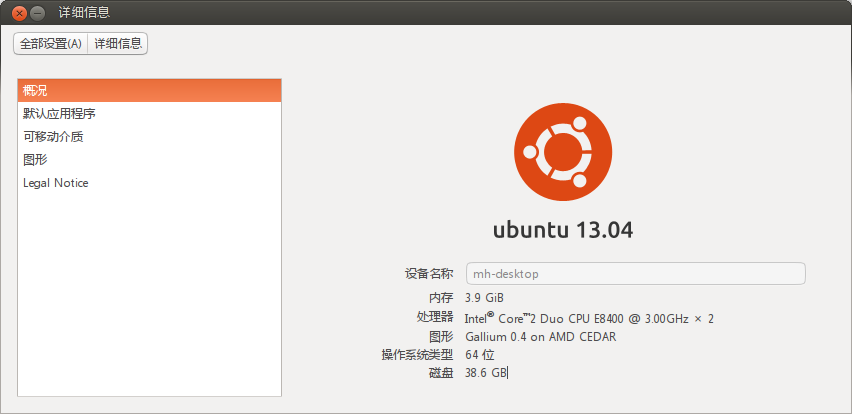Click the Gallium 0.4 on AMD CEDAR text

click(x=541, y=337)
